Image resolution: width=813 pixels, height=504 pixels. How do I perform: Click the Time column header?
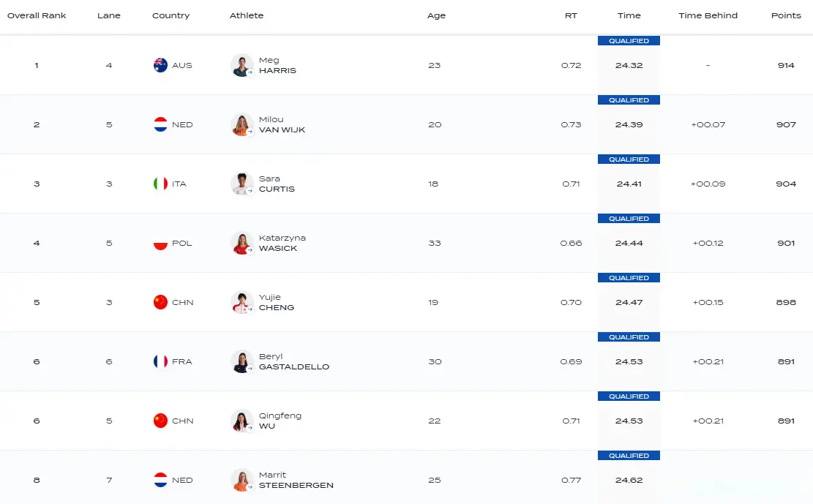click(x=629, y=15)
